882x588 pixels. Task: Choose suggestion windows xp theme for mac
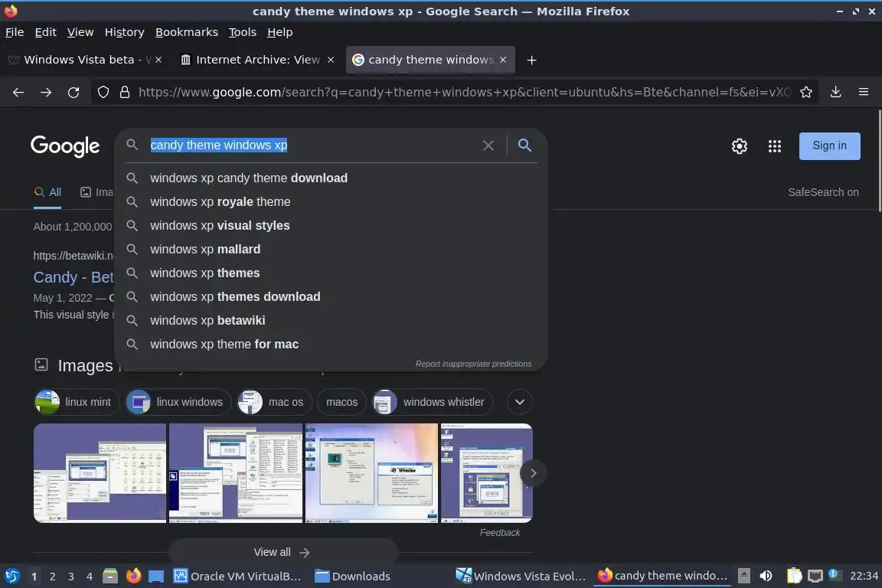tap(331, 344)
